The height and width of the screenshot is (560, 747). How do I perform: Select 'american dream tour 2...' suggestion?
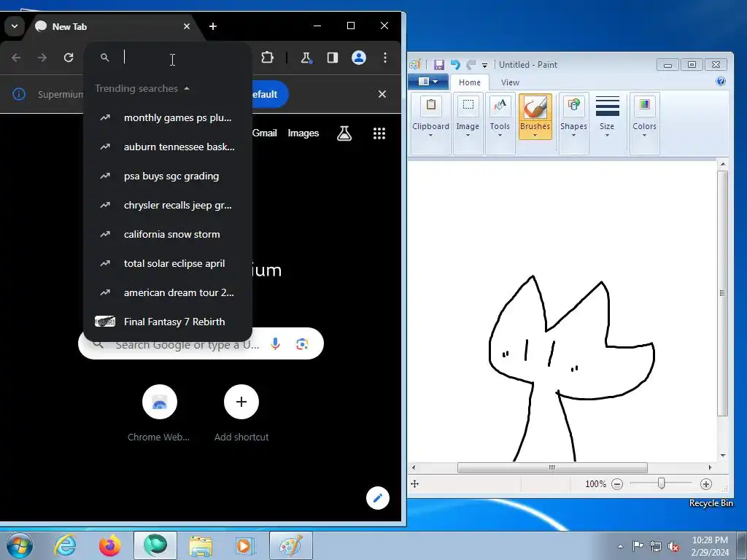[x=168, y=292]
